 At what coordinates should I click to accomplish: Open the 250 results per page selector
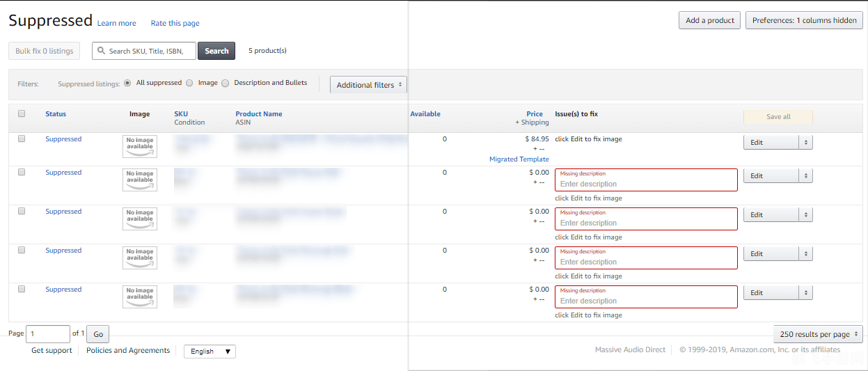tap(818, 334)
